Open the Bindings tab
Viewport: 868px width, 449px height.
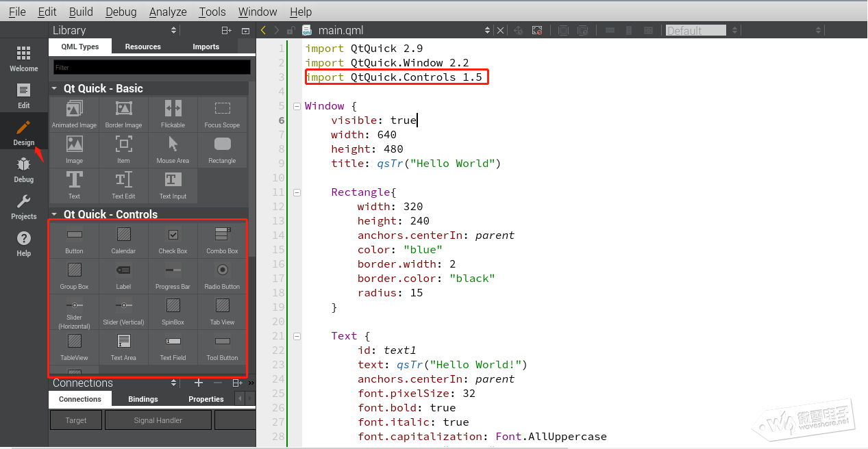coord(142,399)
